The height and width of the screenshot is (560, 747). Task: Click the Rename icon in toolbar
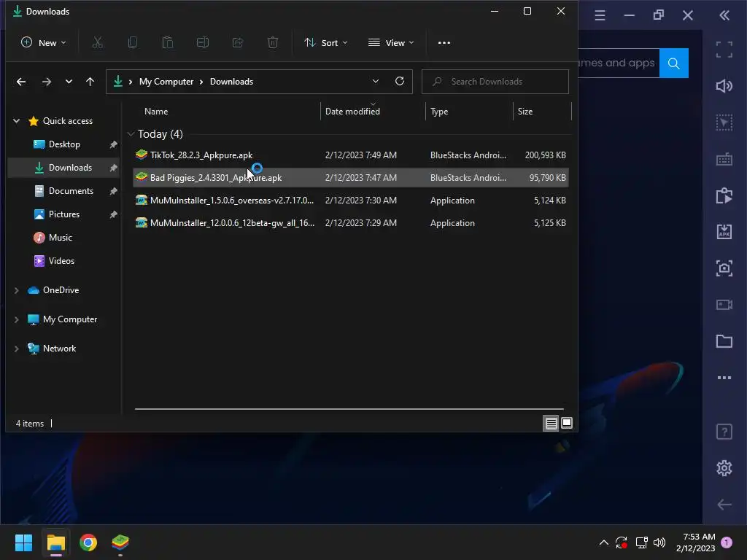[203, 43]
